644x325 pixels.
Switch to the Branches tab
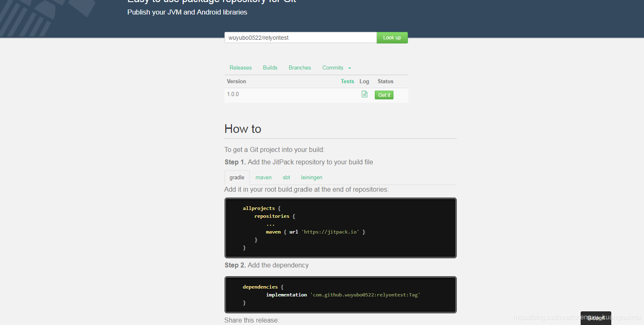[x=300, y=68]
